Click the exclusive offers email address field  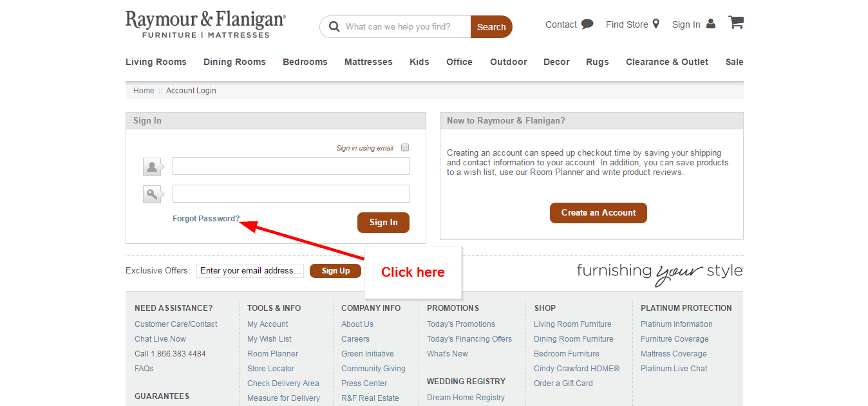pos(250,270)
